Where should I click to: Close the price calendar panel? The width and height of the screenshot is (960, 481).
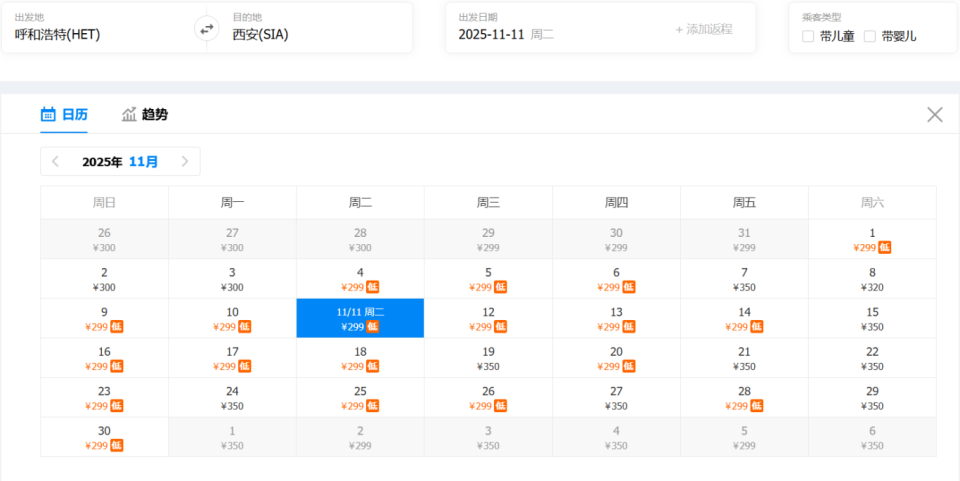[x=935, y=114]
